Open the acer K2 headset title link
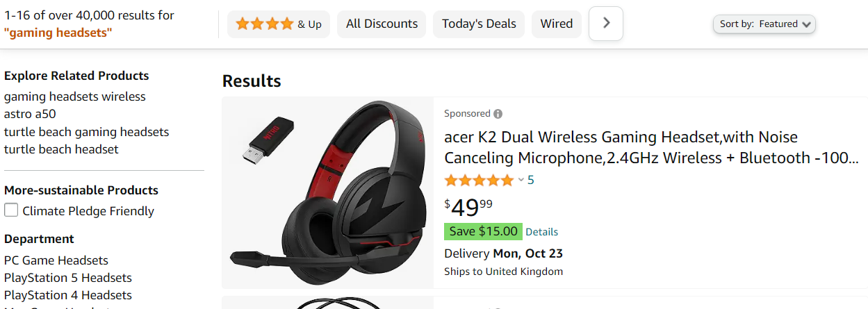 (650, 147)
